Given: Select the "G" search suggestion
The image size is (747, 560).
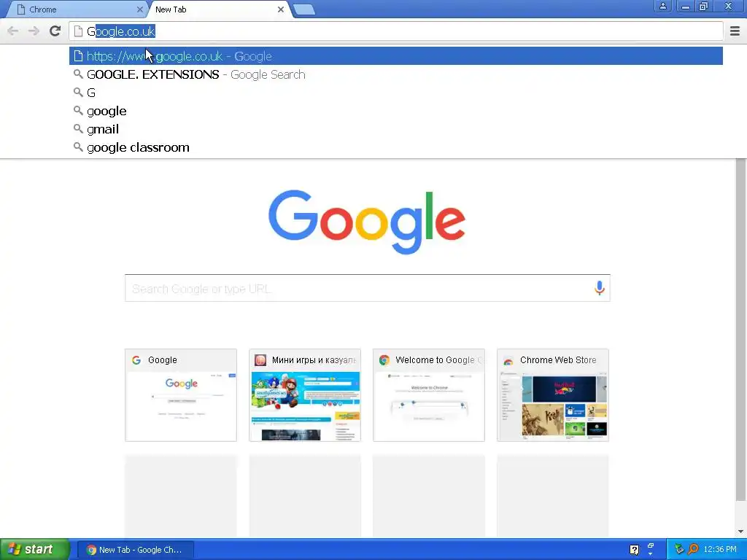Looking at the screenshot, I should click(396, 93).
